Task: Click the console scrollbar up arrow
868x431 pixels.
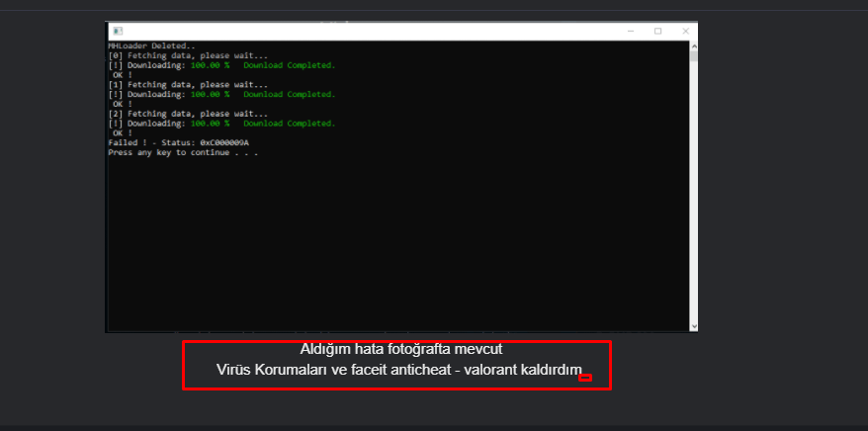Action: coord(694,45)
